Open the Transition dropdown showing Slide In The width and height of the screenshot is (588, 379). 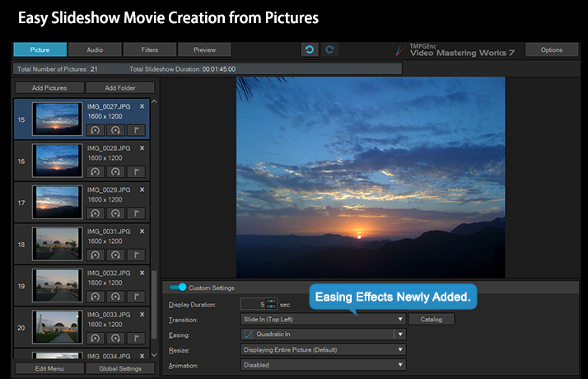point(323,320)
